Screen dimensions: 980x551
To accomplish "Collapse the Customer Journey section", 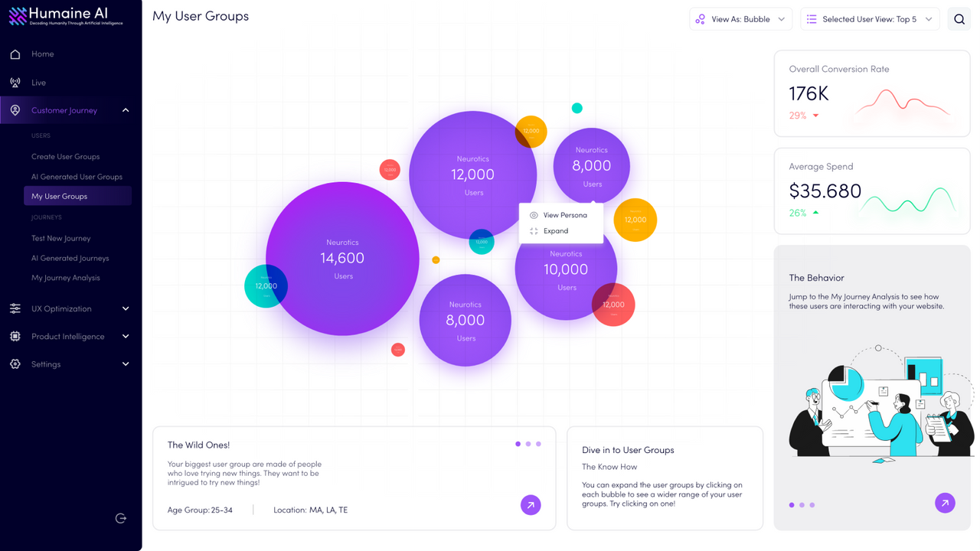I will (x=125, y=109).
